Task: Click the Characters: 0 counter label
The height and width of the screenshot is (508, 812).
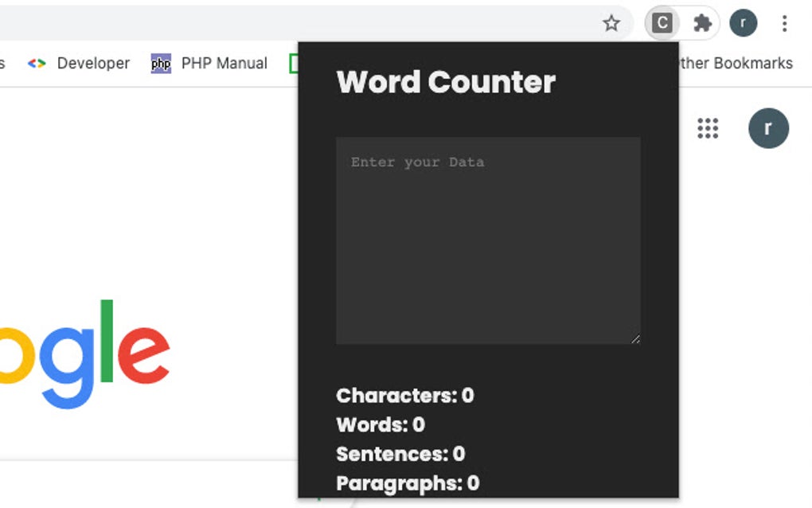Action: (x=404, y=396)
